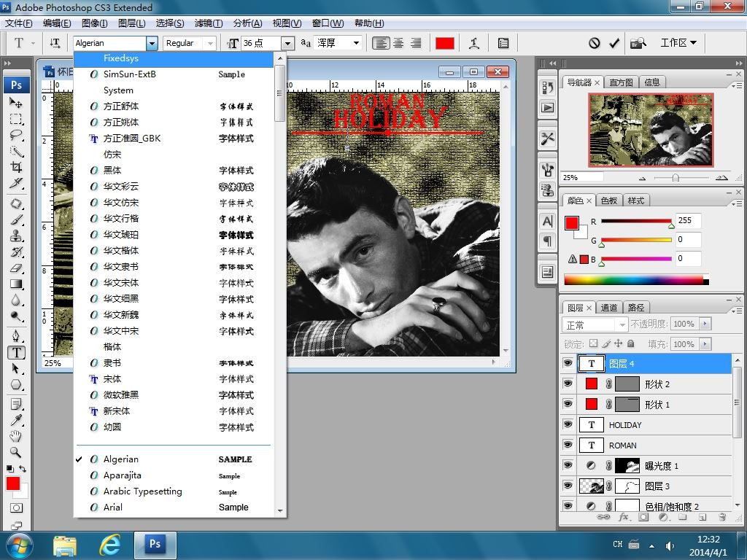Image resolution: width=747 pixels, height=560 pixels.
Task: Switch to the 直方图 tab
Action: coord(621,82)
